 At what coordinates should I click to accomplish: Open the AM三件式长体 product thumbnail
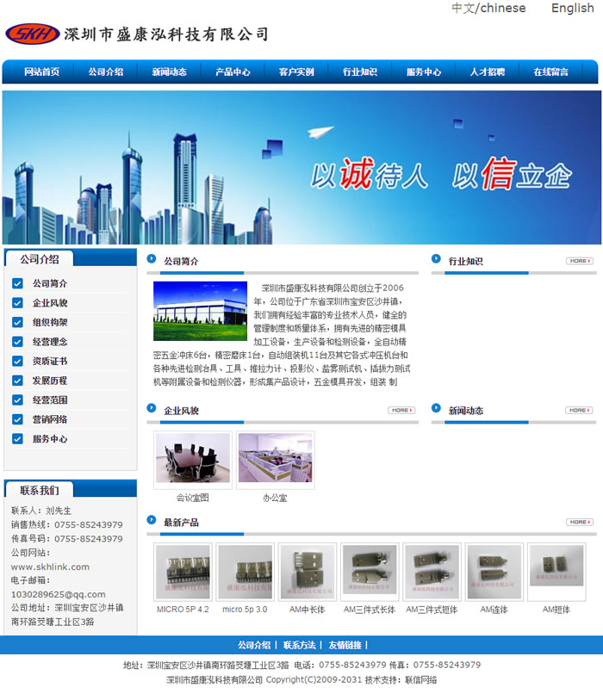[370, 571]
